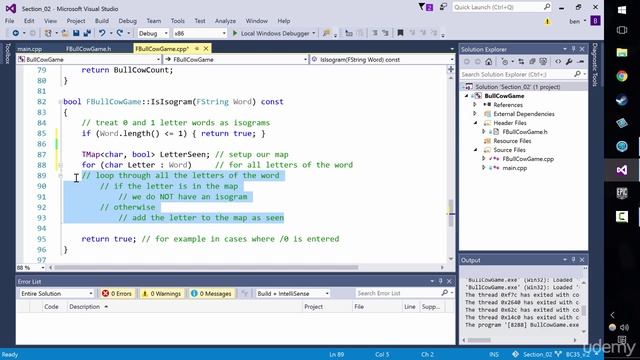Click Collapse All icon in Solution Explorer
This screenshot has width=640, height=360.
point(532,62)
